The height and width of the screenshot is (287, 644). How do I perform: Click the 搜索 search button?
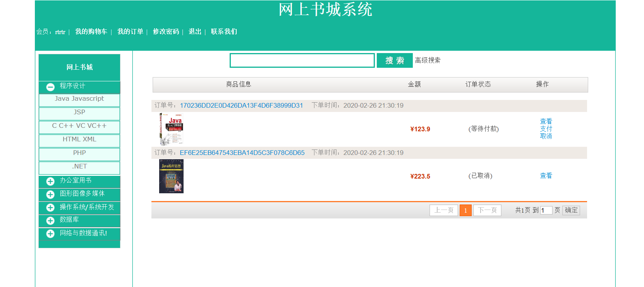click(x=395, y=60)
